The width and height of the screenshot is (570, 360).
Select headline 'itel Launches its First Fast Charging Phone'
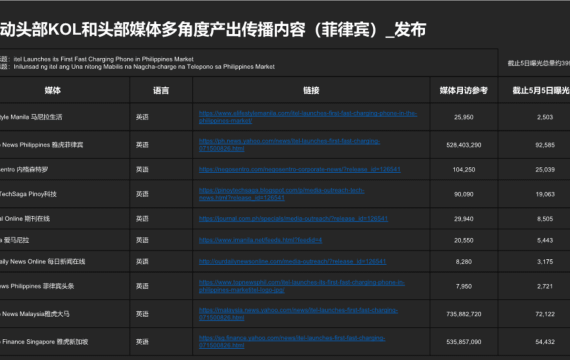[104, 59]
